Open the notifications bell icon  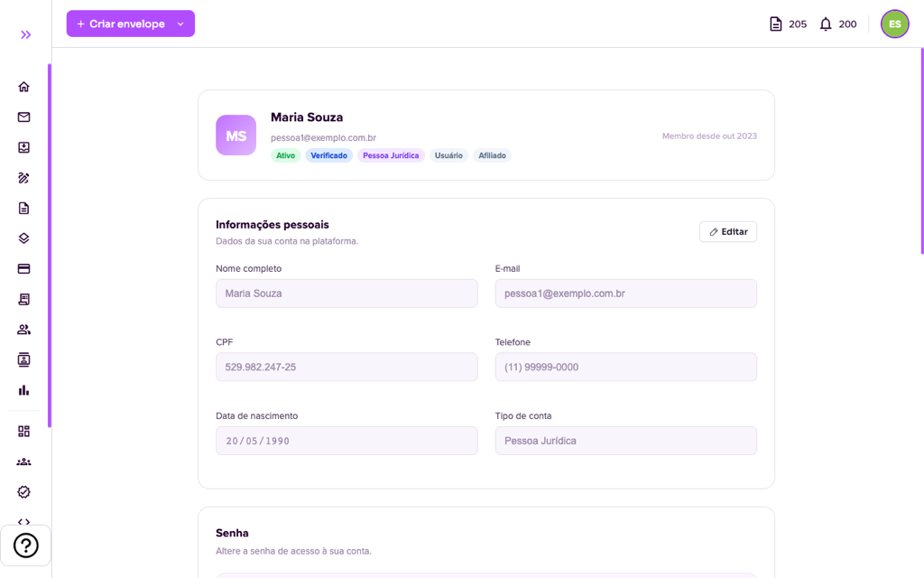826,24
